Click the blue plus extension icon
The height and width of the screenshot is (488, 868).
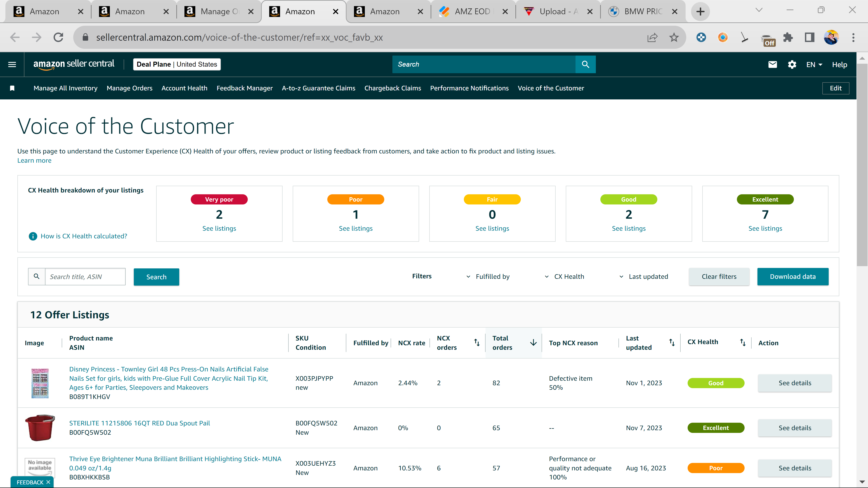[701, 37]
